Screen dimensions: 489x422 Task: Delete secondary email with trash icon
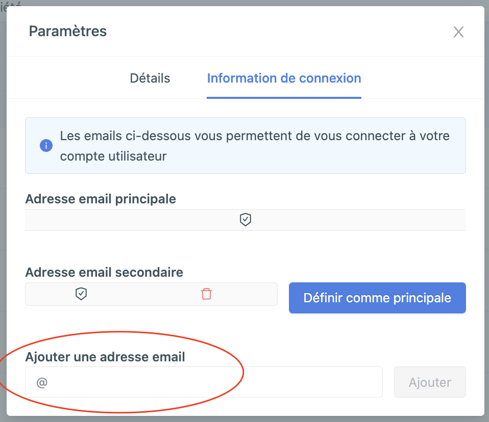point(206,294)
